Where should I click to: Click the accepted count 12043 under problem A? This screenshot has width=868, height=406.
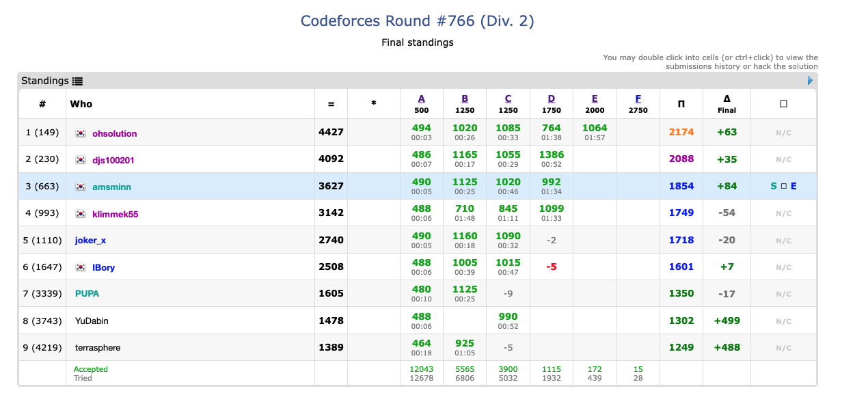click(x=421, y=369)
